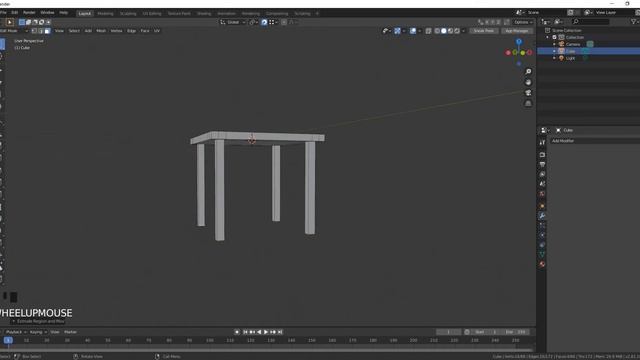Click the timeline horizontal scrollbar

tap(267, 350)
